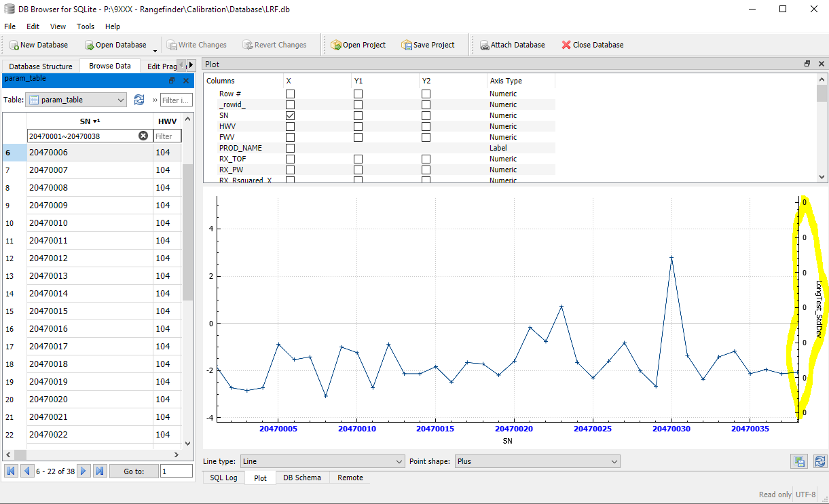Close Database with the red X toolbar icon
Viewport: 829px width, 504px height.
pyautogui.click(x=592, y=45)
